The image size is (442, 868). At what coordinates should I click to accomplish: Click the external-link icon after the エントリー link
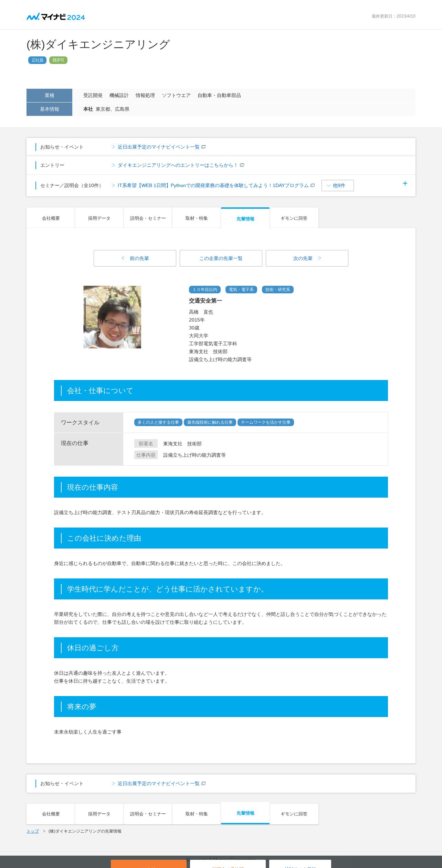pos(242,165)
